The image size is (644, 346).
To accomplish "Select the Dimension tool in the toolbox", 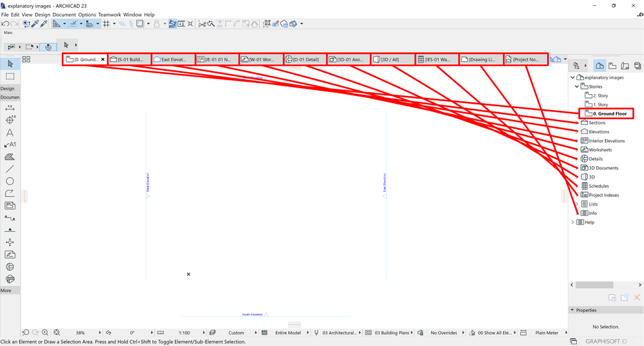I will [10, 108].
